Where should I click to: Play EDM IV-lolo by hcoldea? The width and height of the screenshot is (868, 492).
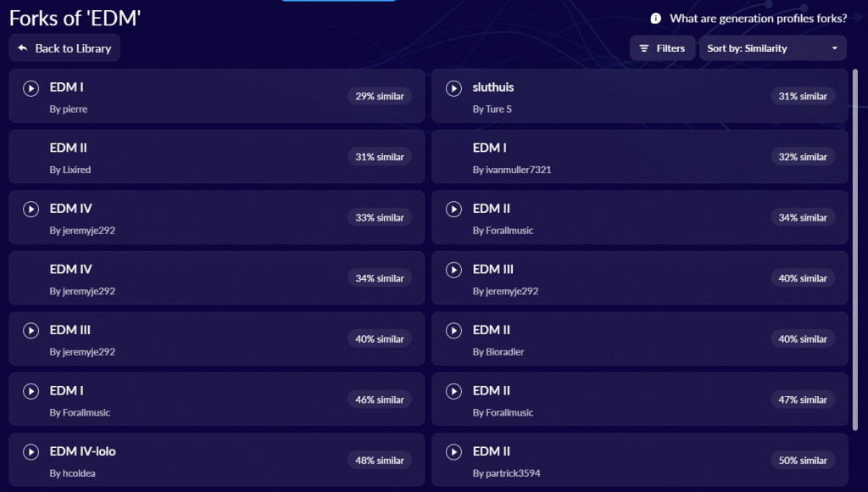pos(31,452)
